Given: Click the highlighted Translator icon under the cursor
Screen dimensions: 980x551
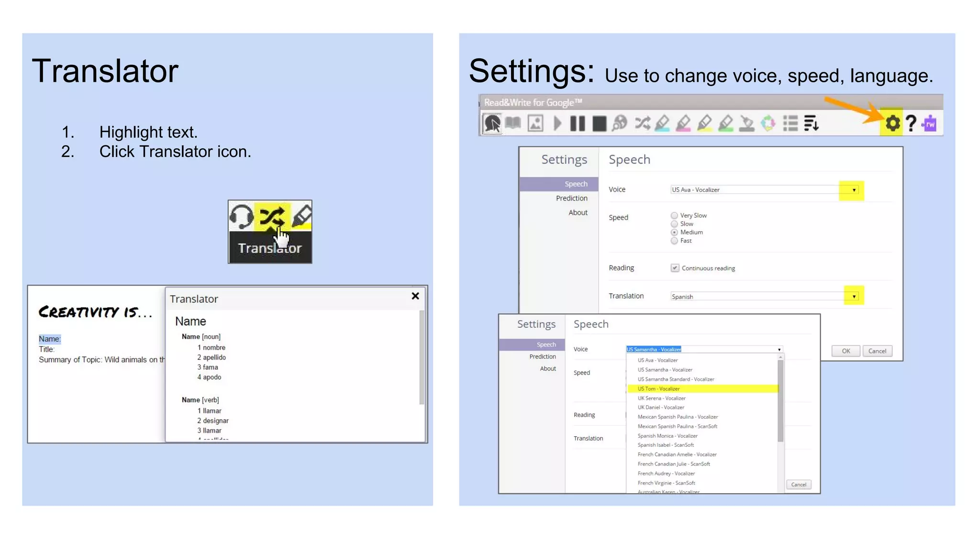Looking at the screenshot, I should click(272, 217).
